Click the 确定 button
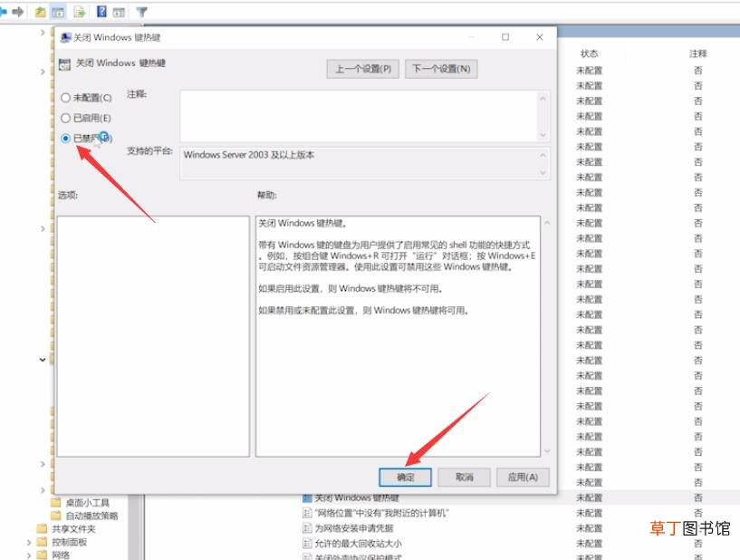Screen dimensions: 740x560 406,478
